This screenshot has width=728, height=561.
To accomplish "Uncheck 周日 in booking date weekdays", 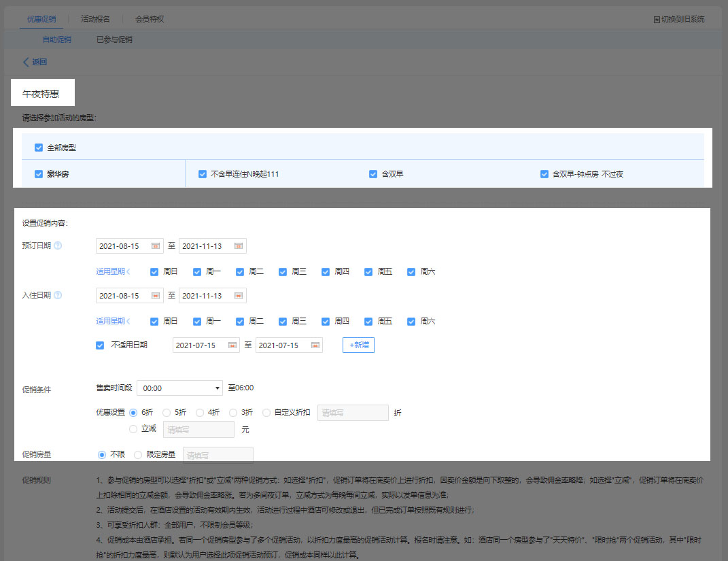I will tap(154, 272).
